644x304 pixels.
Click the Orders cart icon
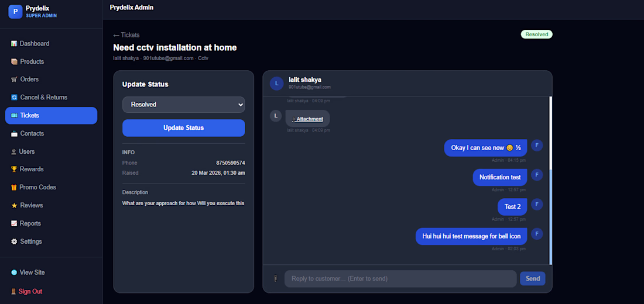tap(14, 80)
